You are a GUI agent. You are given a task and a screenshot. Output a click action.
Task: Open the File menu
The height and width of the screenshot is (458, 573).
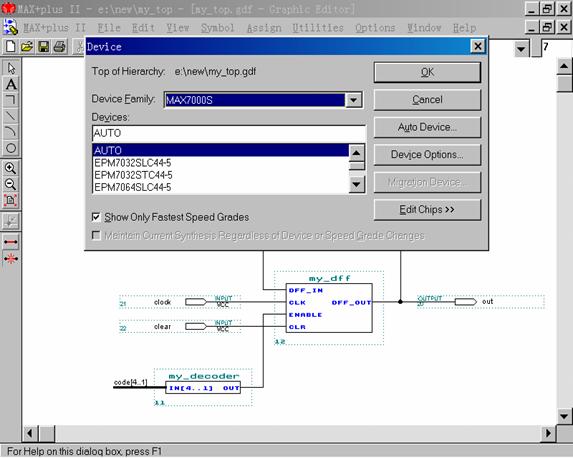[x=109, y=28]
